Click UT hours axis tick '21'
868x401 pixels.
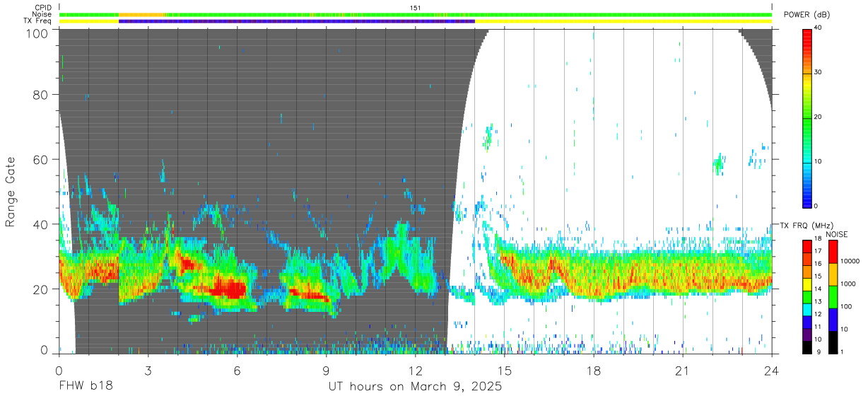tap(683, 370)
